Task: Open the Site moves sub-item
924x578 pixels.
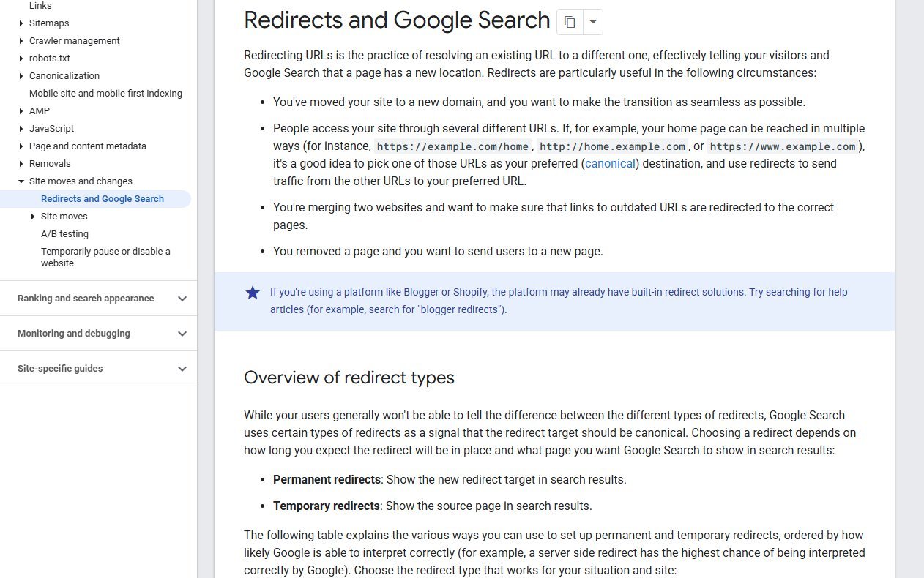Action: tap(64, 217)
